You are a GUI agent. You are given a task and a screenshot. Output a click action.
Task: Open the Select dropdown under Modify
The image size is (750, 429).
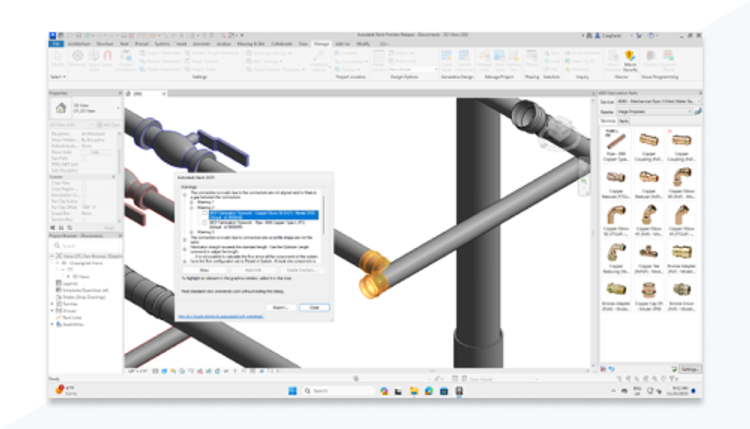coord(58,77)
